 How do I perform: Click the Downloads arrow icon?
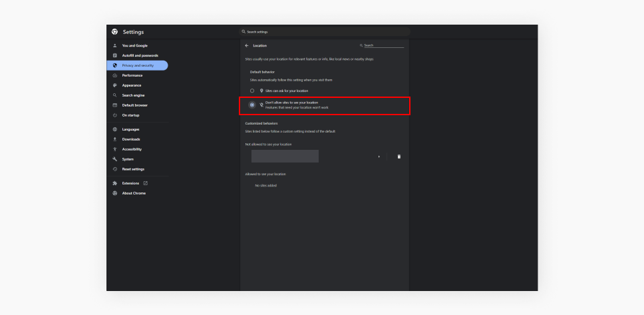coord(115,139)
